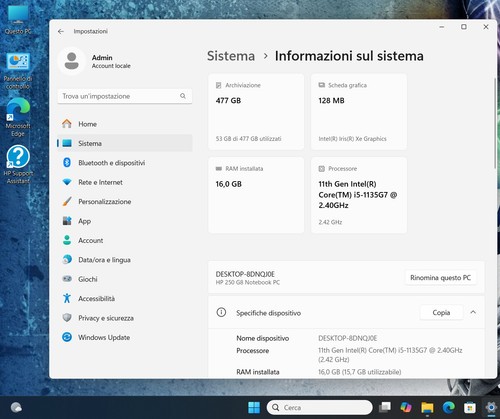
Task: Click the settings window vertical scrollbar
Action: point(495,123)
